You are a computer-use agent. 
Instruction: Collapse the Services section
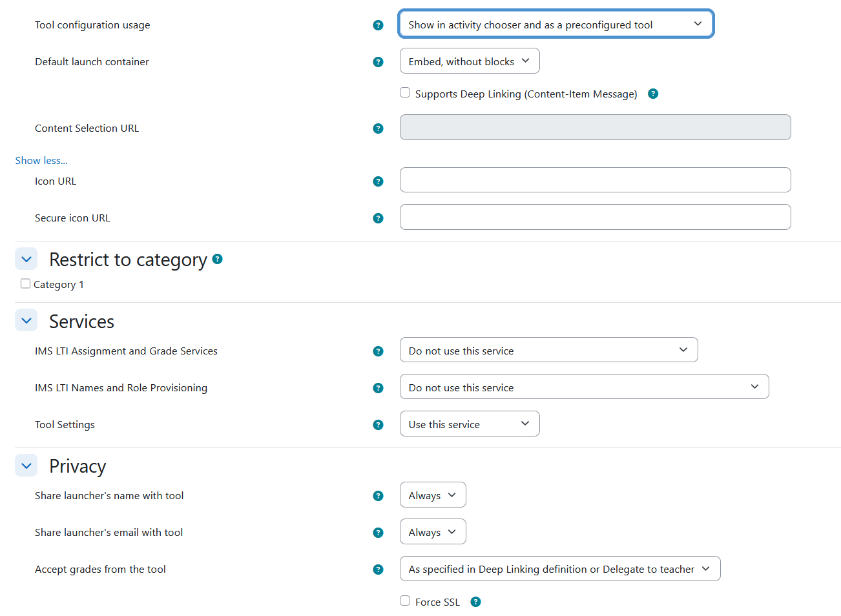pyautogui.click(x=26, y=321)
